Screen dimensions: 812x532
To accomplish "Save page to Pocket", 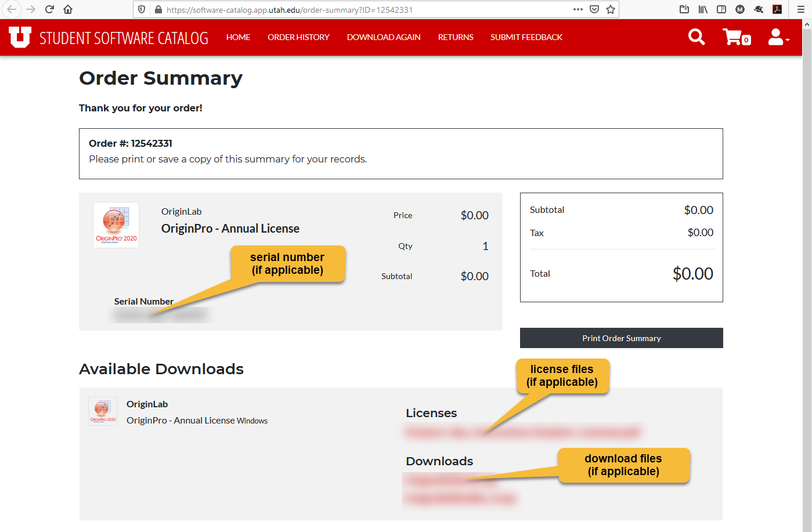I will pyautogui.click(x=594, y=9).
